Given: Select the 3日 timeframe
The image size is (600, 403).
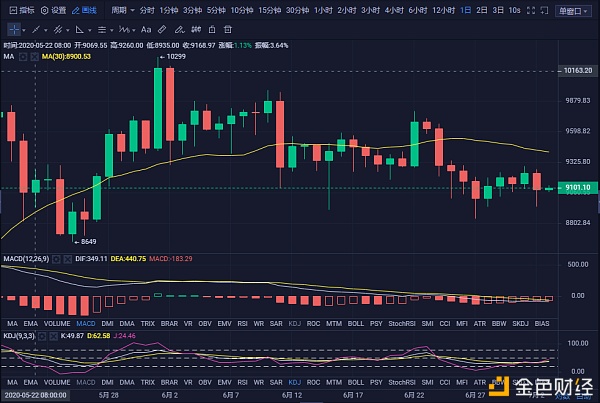Looking at the screenshot, I should pyautogui.click(x=498, y=10).
